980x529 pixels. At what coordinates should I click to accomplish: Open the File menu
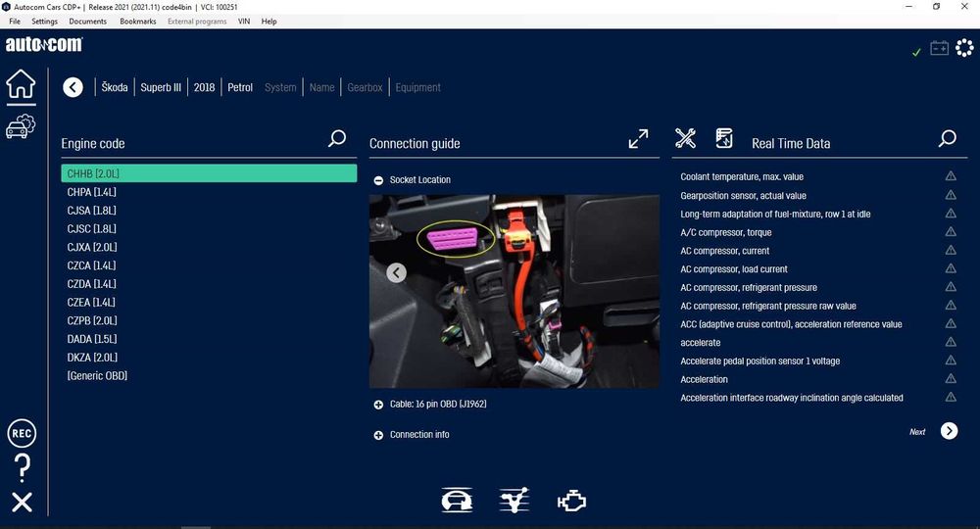(15, 22)
